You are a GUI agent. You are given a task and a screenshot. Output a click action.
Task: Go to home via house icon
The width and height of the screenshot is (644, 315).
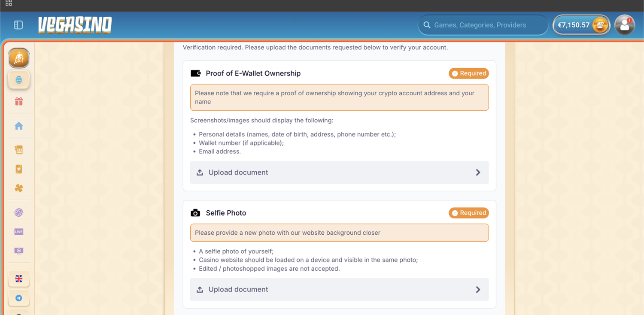click(19, 126)
